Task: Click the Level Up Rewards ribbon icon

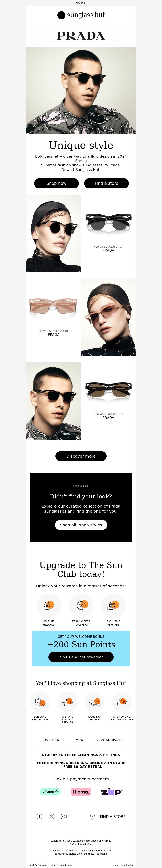Action: pos(49,605)
